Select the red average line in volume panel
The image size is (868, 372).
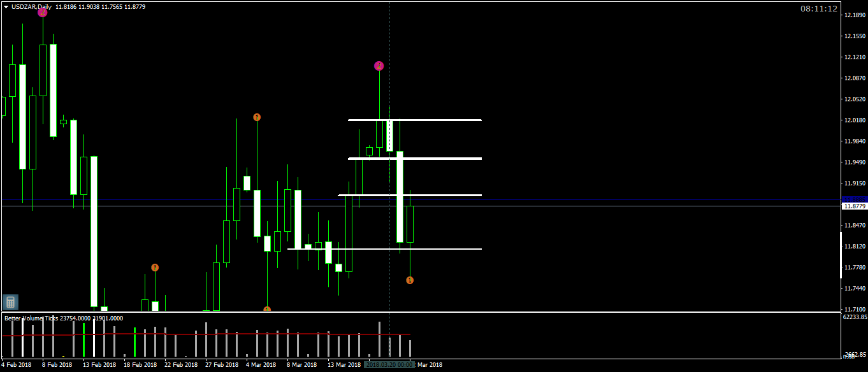[x=206, y=334]
